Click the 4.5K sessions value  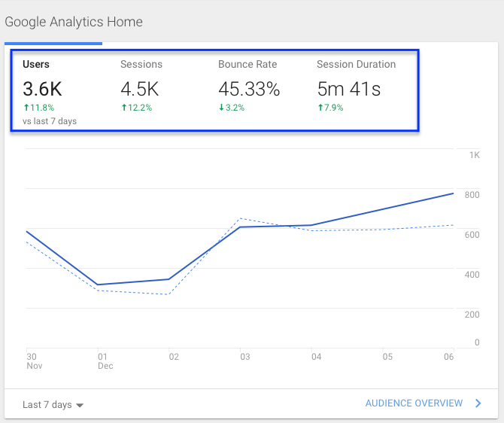(x=140, y=89)
